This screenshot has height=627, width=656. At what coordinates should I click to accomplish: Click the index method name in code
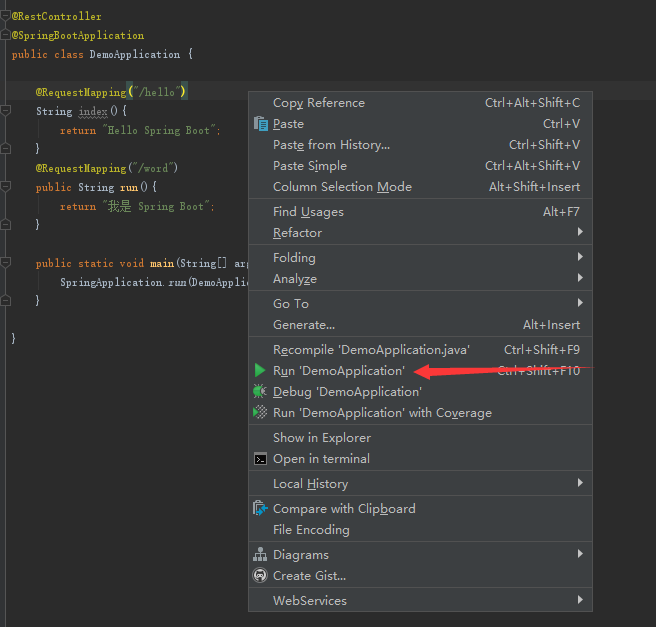(x=92, y=111)
